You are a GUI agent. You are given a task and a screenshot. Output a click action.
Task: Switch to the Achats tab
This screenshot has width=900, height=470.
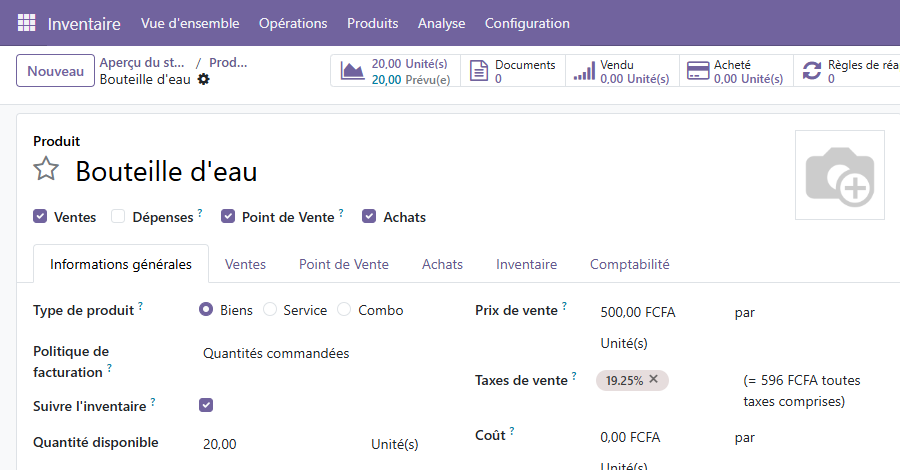click(x=443, y=264)
